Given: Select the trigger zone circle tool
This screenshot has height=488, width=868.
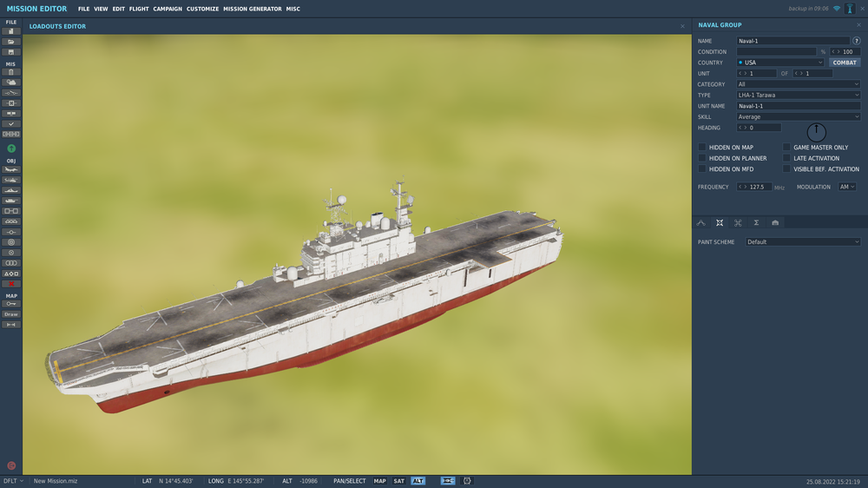Looking at the screenshot, I should pos(11,242).
